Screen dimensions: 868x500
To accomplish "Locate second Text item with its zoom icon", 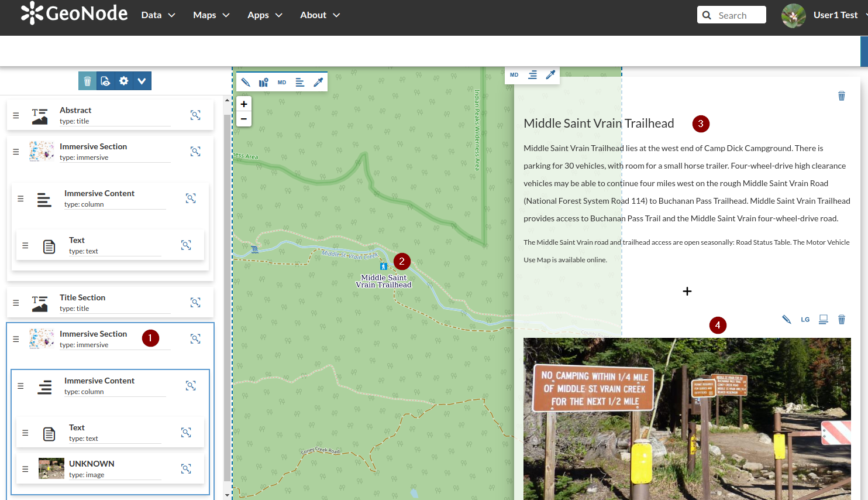I will [x=186, y=433].
